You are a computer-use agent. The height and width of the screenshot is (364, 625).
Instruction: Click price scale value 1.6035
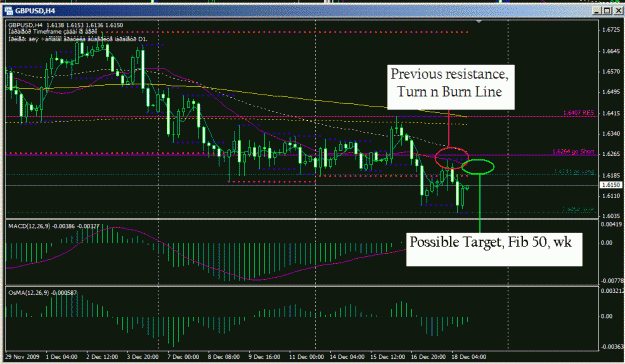coord(611,216)
